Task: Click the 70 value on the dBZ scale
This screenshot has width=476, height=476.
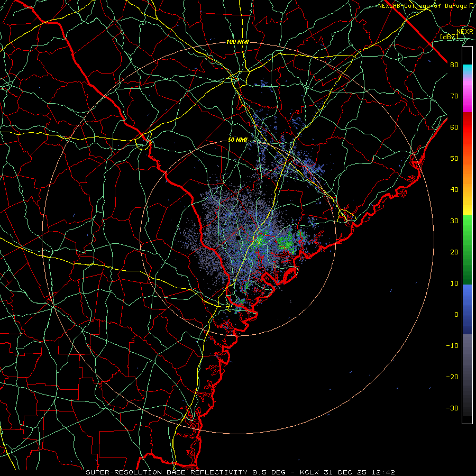Action: (454, 96)
